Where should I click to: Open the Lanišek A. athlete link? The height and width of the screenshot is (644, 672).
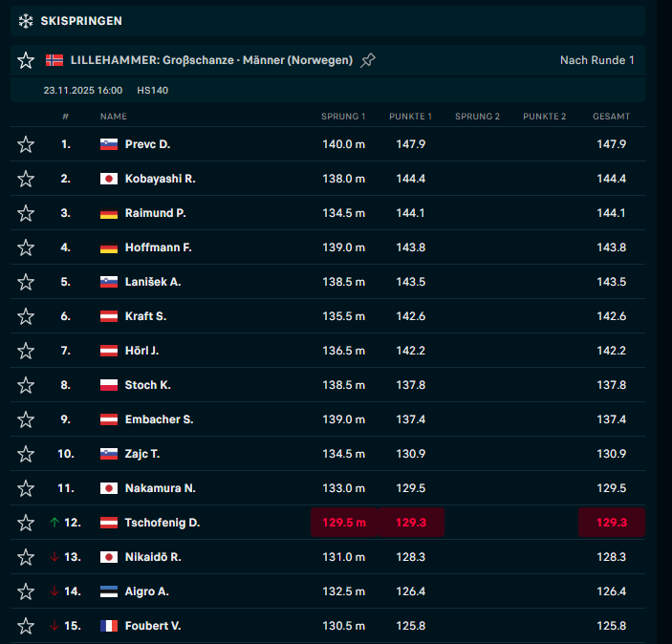tap(153, 282)
